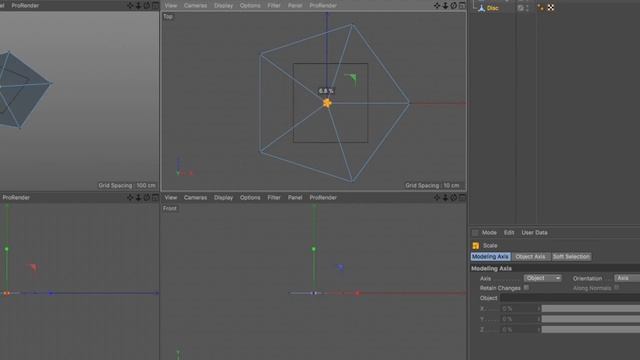This screenshot has width=640, height=360.
Task: Toggle maximize icon of the Top viewport
Action: pos(462,5)
